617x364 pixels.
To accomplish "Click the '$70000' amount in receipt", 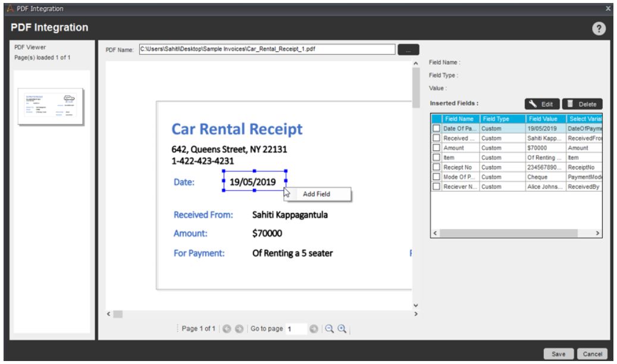I will (267, 233).
